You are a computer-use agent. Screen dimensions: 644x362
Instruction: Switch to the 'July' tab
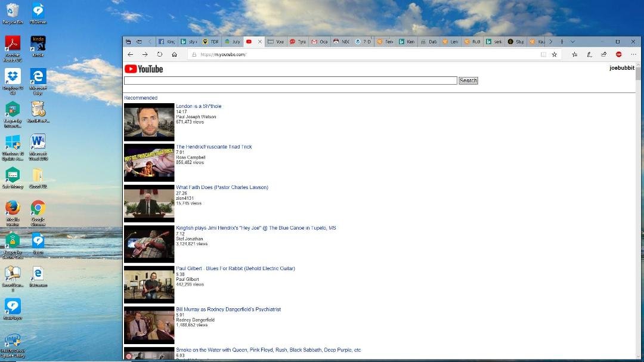pyautogui.click(x=233, y=42)
